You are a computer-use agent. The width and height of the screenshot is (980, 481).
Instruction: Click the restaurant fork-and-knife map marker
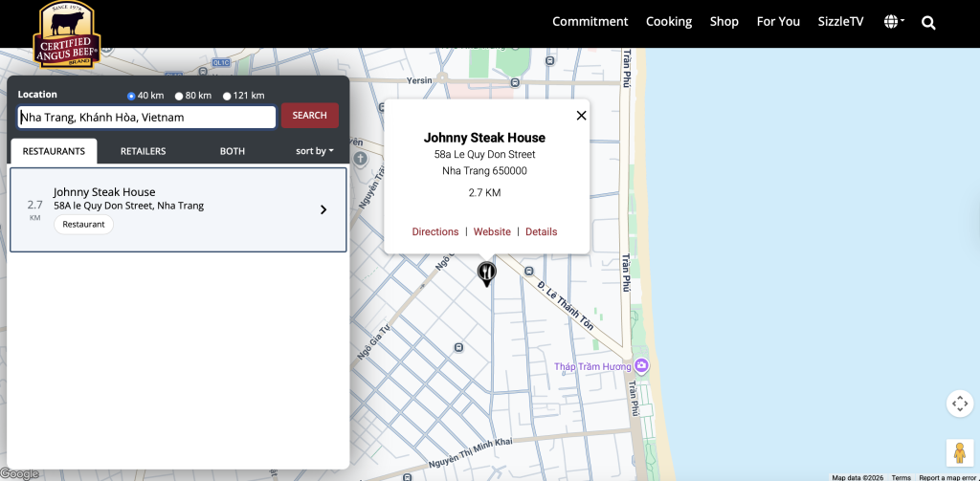[487, 273]
